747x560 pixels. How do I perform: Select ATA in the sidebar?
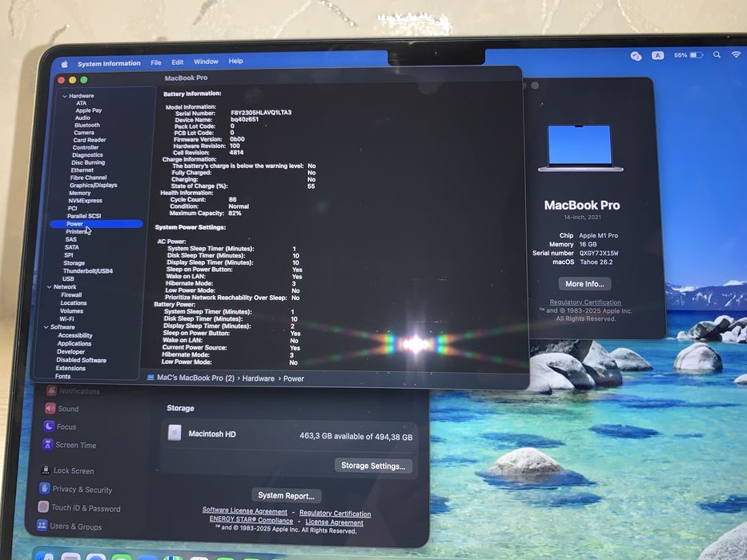click(x=82, y=103)
